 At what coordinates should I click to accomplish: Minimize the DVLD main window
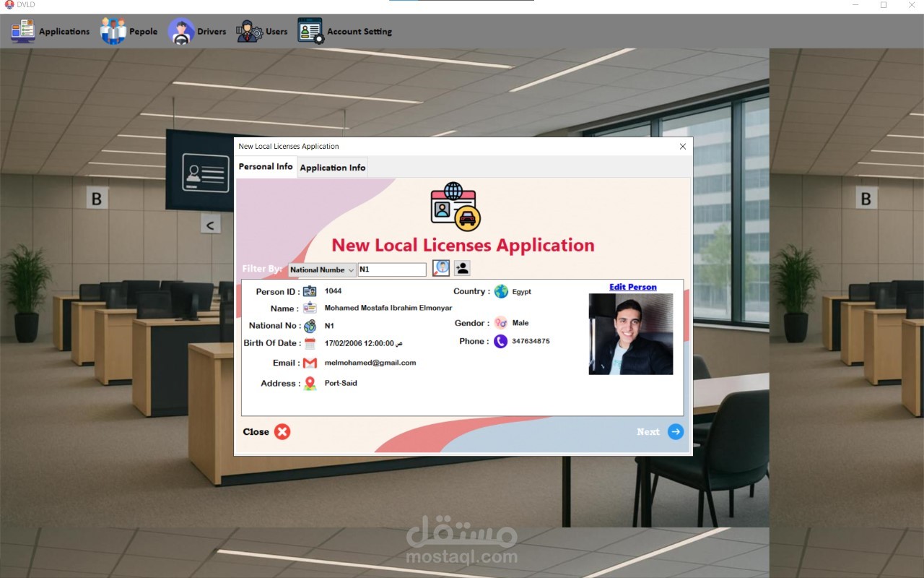855,5
